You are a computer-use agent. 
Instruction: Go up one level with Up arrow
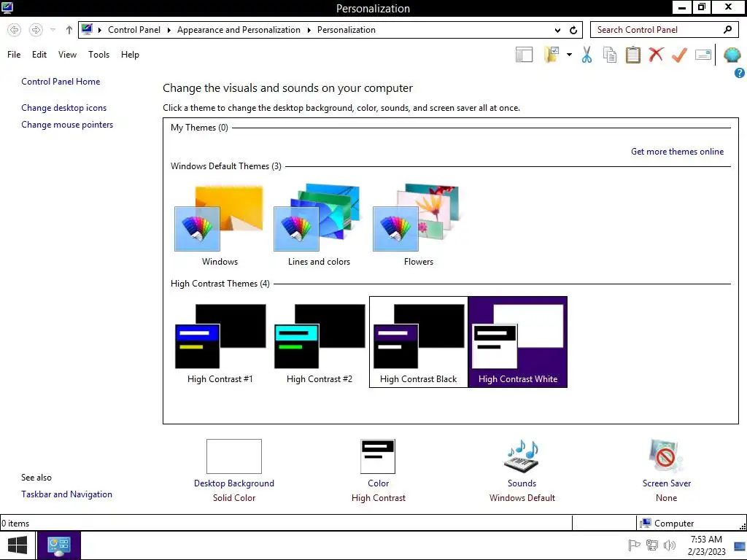pyautogui.click(x=69, y=30)
